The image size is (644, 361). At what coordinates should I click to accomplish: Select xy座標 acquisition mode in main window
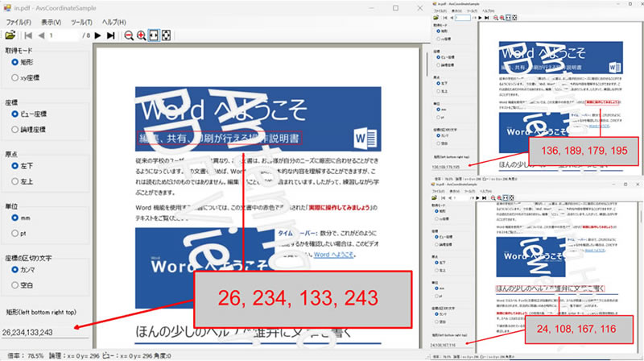click(26, 77)
